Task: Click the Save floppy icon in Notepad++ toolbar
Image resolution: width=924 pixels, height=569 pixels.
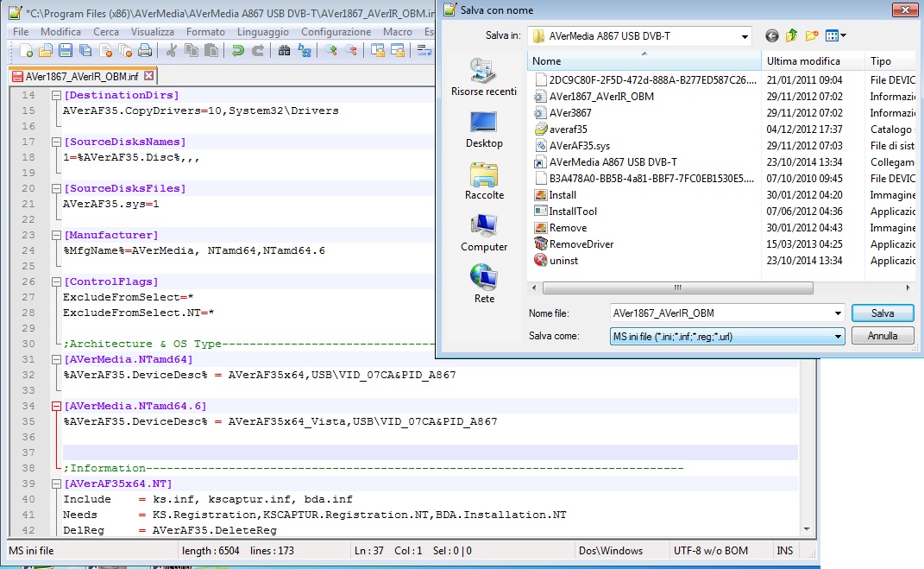Action: (66, 51)
